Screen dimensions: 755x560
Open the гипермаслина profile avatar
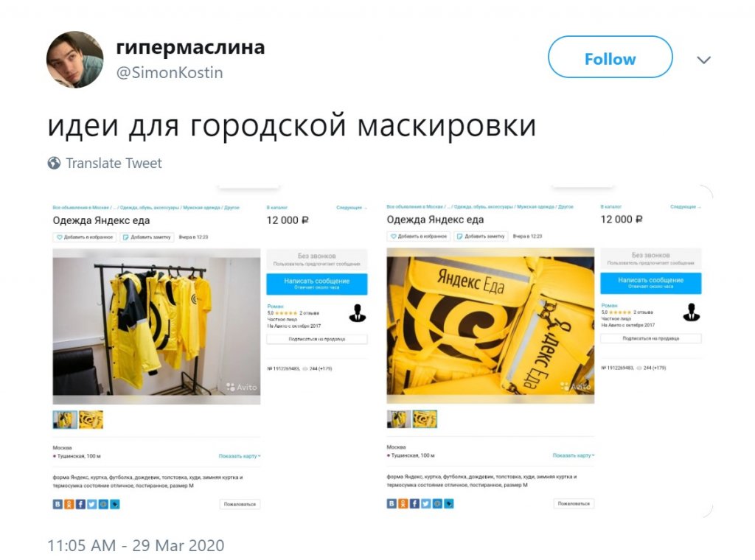pos(74,60)
